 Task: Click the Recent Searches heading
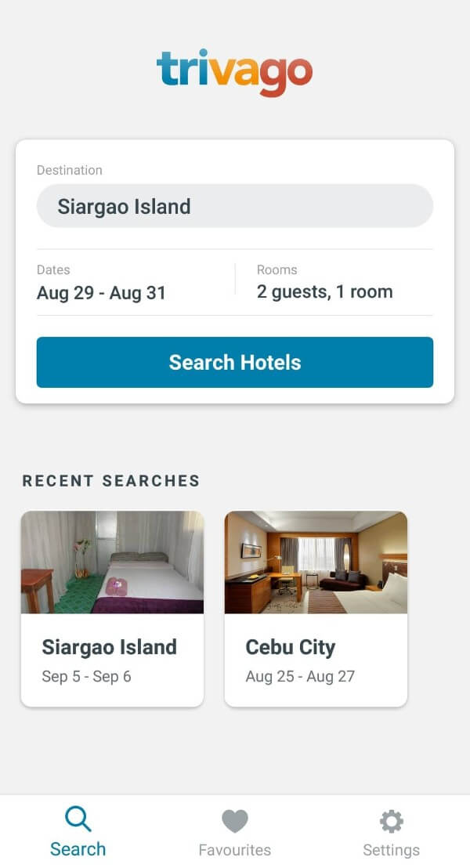click(111, 481)
